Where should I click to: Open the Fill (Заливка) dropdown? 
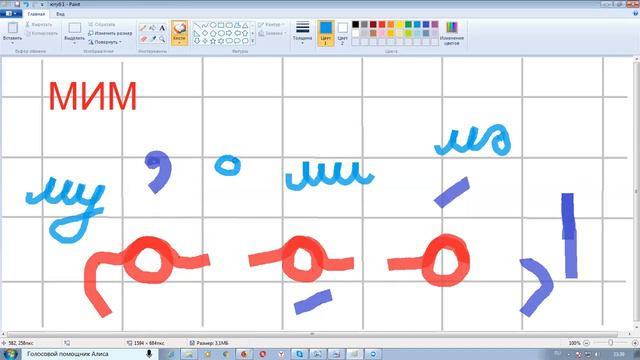tap(273, 33)
